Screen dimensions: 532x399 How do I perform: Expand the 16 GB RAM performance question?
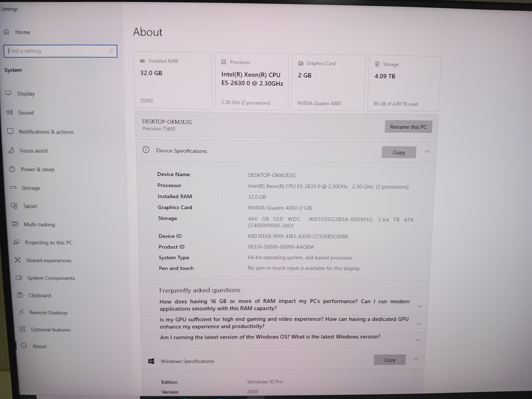click(x=420, y=306)
